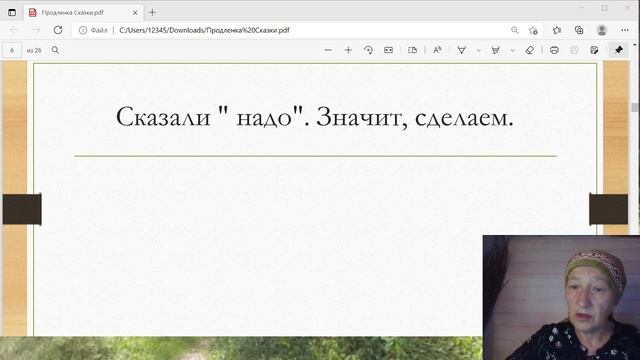Image resolution: width=640 pixels, height=360 pixels.
Task: Open tab actions menu
Action: (12, 12)
